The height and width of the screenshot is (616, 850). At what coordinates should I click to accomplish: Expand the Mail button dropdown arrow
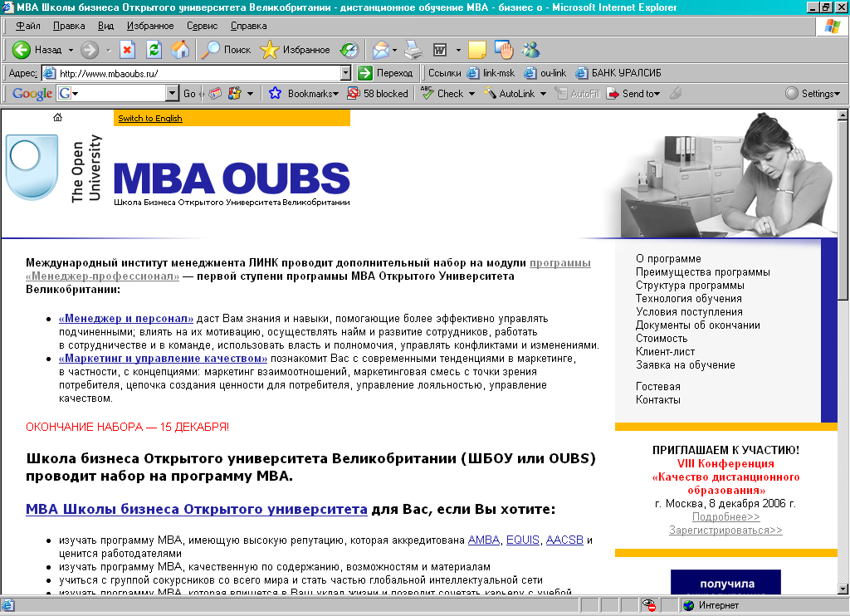click(x=394, y=50)
